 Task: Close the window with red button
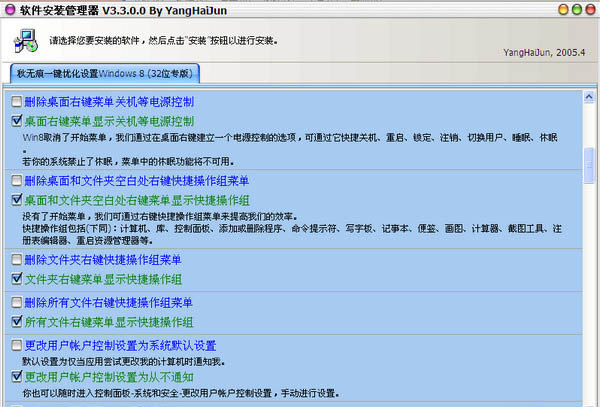[591, 10]
